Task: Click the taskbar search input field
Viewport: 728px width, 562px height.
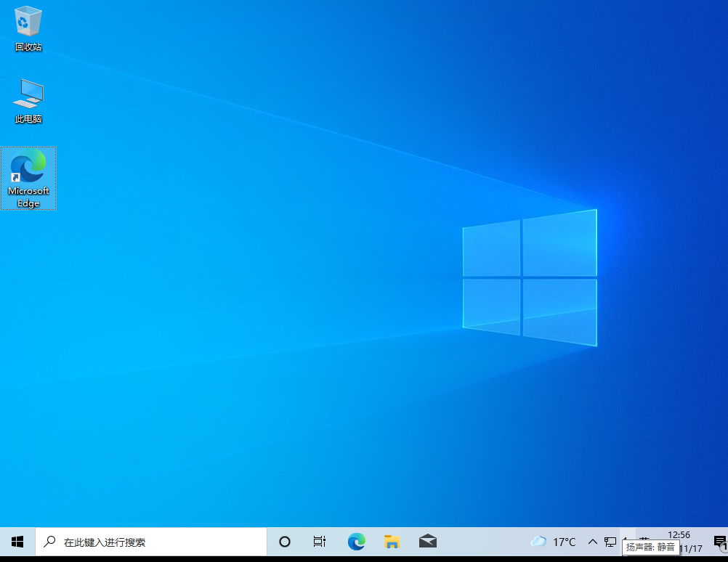Action: click(x=145, y=541)
